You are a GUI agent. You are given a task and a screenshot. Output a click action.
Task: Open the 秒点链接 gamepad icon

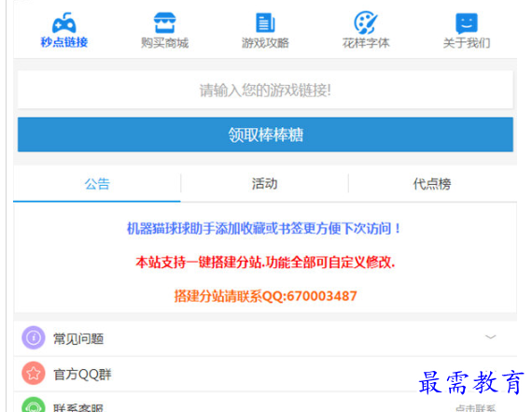(x=64, y=23)
